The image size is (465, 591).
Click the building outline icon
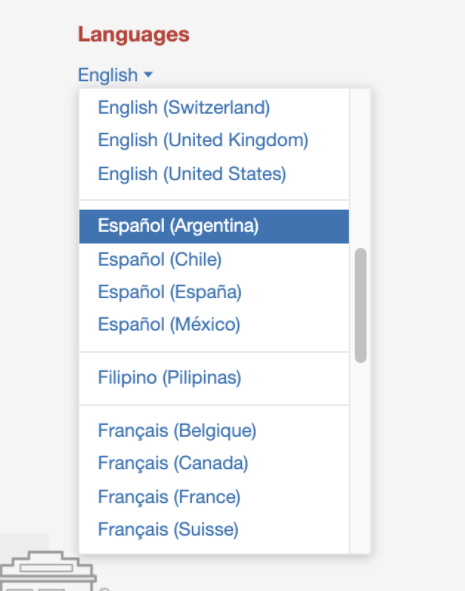point(47,571)
